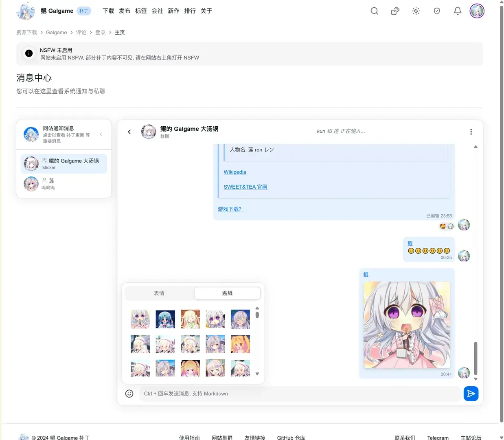Open the site search icon
Screen dimensions: 504x440
(375, 11)
